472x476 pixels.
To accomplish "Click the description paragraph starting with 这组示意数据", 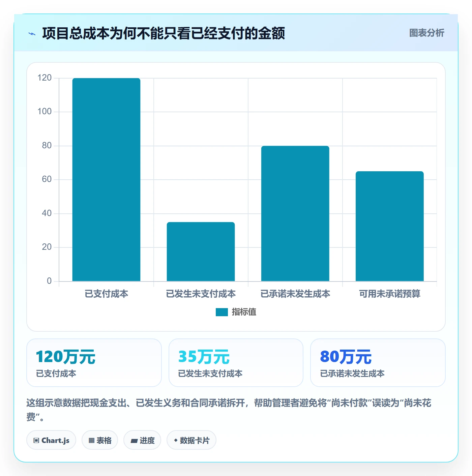I will pos(229,410).
